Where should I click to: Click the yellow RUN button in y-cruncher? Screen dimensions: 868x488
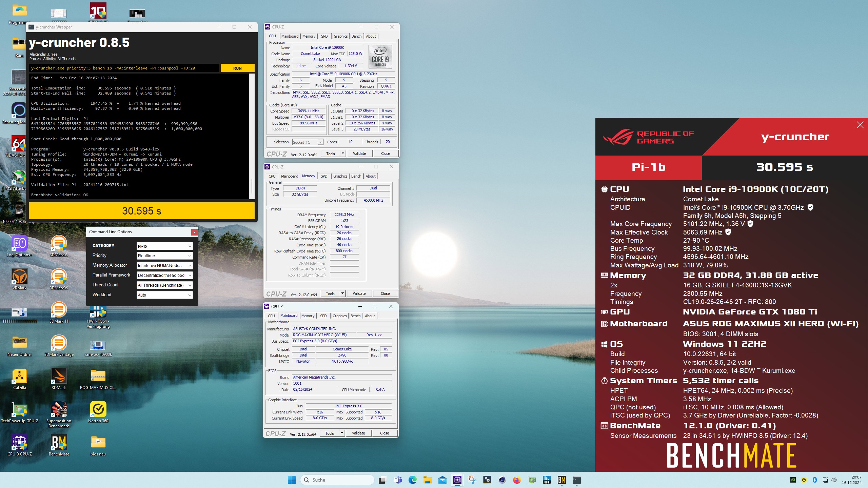pos(237,68)
